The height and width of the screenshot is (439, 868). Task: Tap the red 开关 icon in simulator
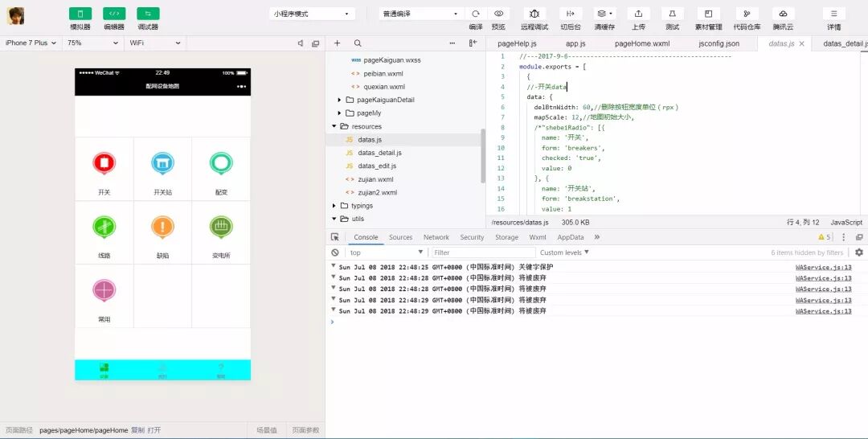click(104, 162)
